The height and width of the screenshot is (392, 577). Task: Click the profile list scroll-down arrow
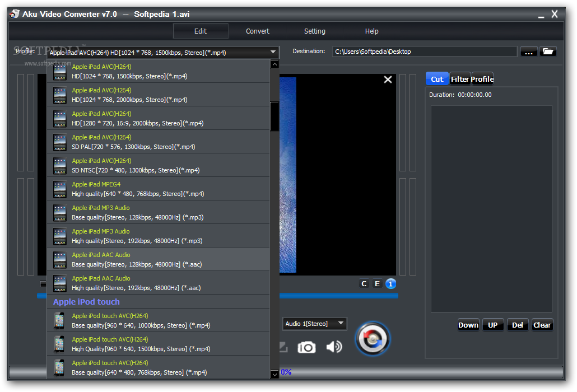[x=274, y=374]
